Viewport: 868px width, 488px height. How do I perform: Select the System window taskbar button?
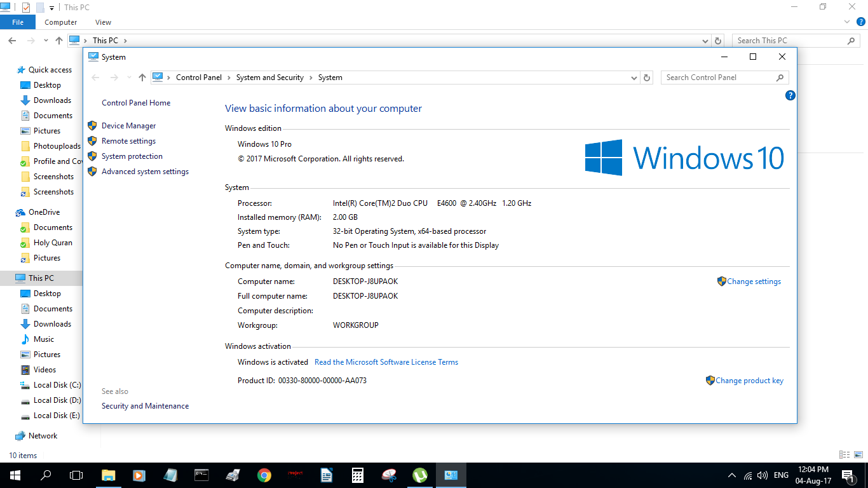[x=451, y=475]
